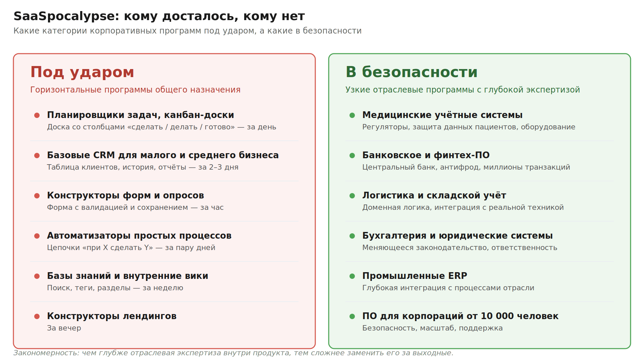Image resolution: width=644 pixels, height=362 pixels.
Task: Click 'Банковское и финтех-ПО'
Action: (426, 155)
